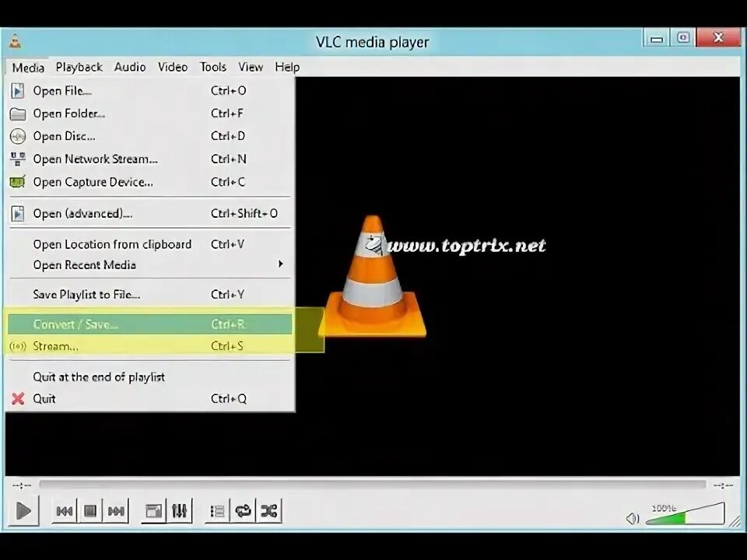This screenshot has height=560, width=747.
Task: Open the Playback menu
Action: (x=79, y=67)
